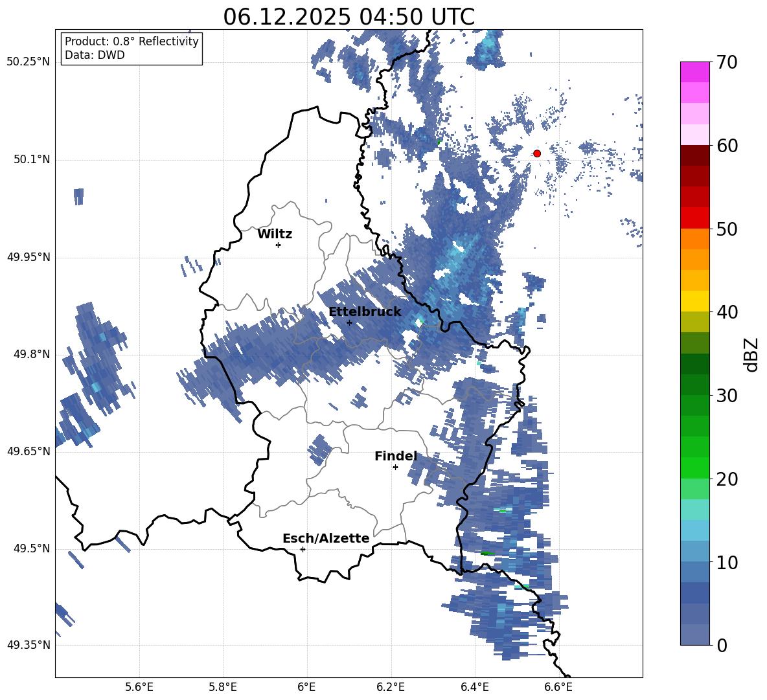
Task: Click the latitude label 50.25°N
Action: click(x=29, y=62)
